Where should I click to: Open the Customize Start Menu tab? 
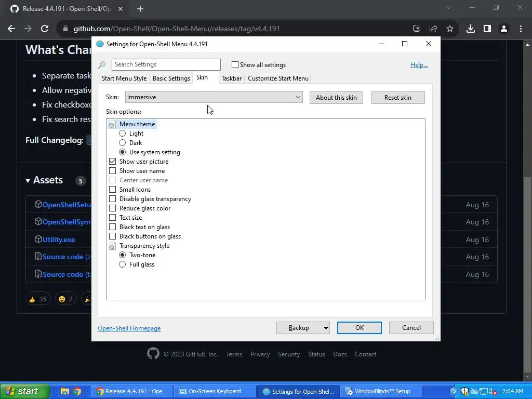pyautogui.click(x=278, y=78)
